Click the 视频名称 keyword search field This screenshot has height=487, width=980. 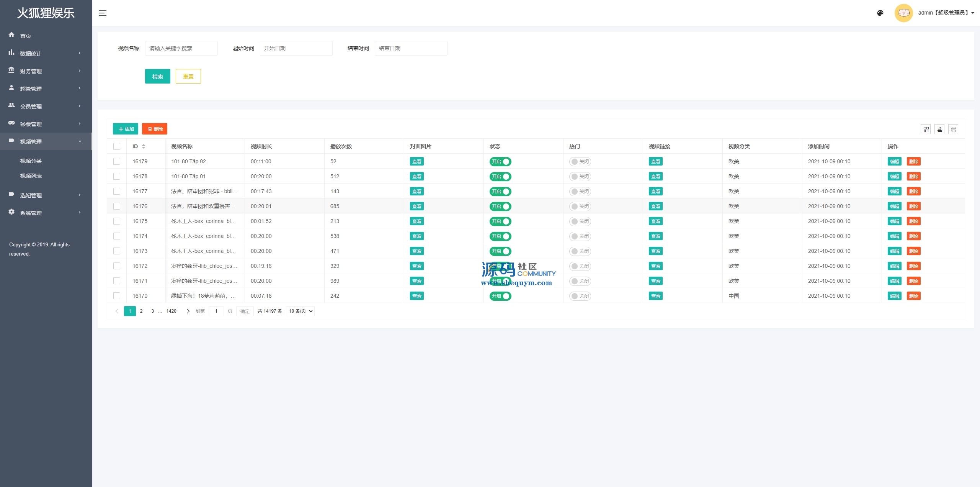point(181,48)
